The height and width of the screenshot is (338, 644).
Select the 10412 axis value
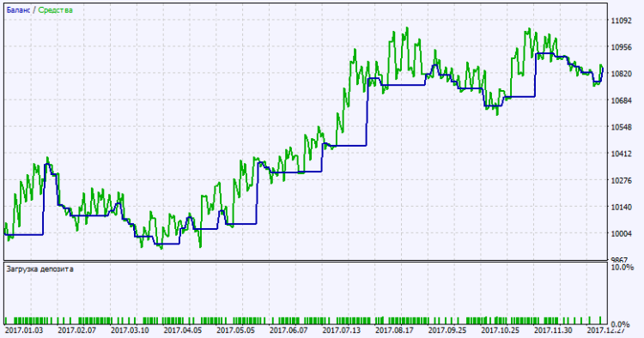pyautogui.click(x=622, y=154)
